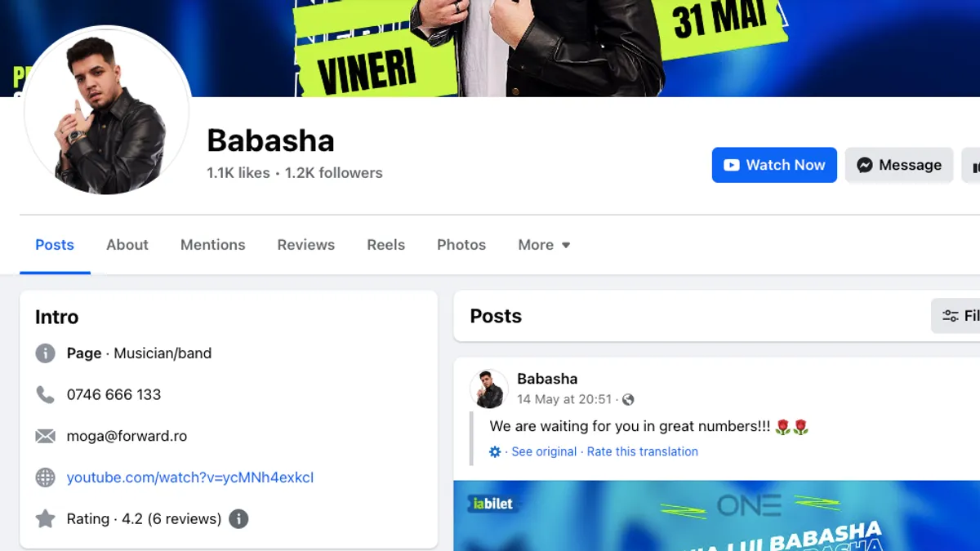Click the globe icon beside the YouTube link

[45, 478]
